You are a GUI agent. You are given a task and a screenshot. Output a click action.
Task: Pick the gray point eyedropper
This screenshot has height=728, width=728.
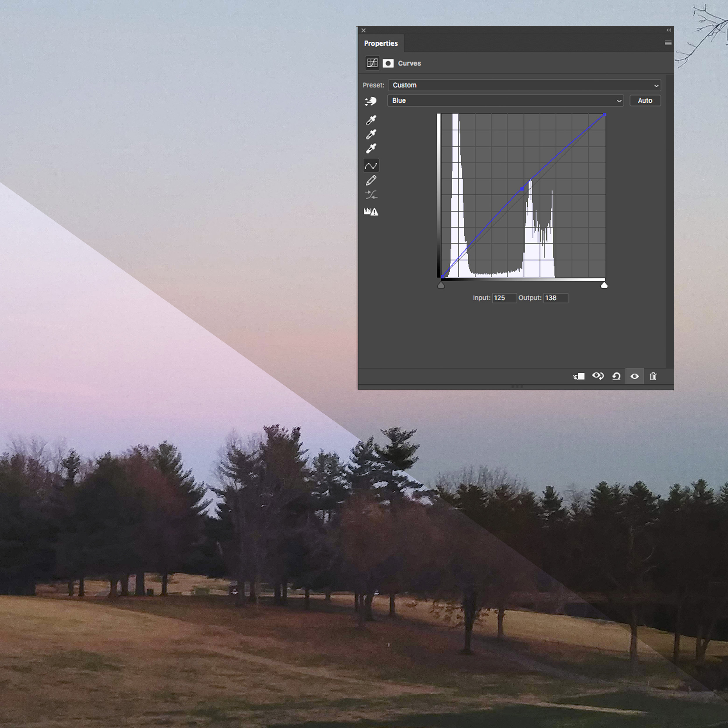click(371, 135)
